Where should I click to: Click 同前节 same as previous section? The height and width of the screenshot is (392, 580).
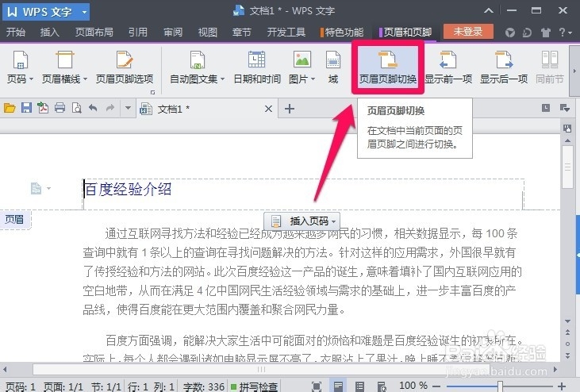click(550, 68)
